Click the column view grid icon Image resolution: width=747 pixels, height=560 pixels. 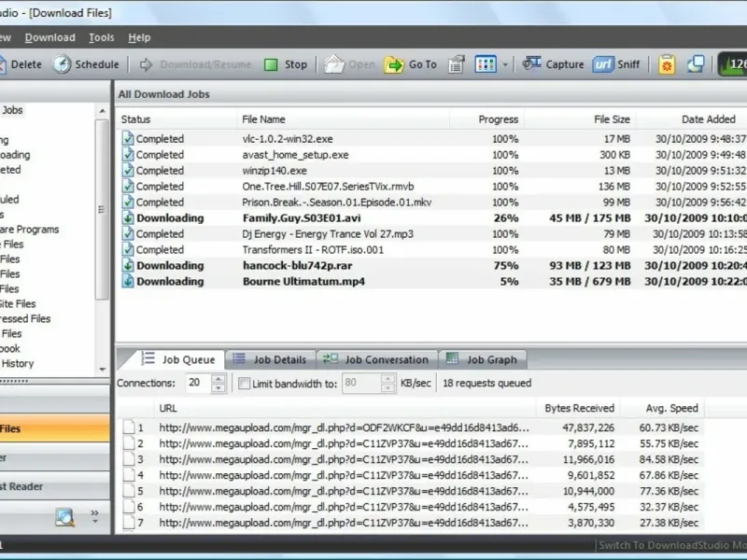point(486,64)
